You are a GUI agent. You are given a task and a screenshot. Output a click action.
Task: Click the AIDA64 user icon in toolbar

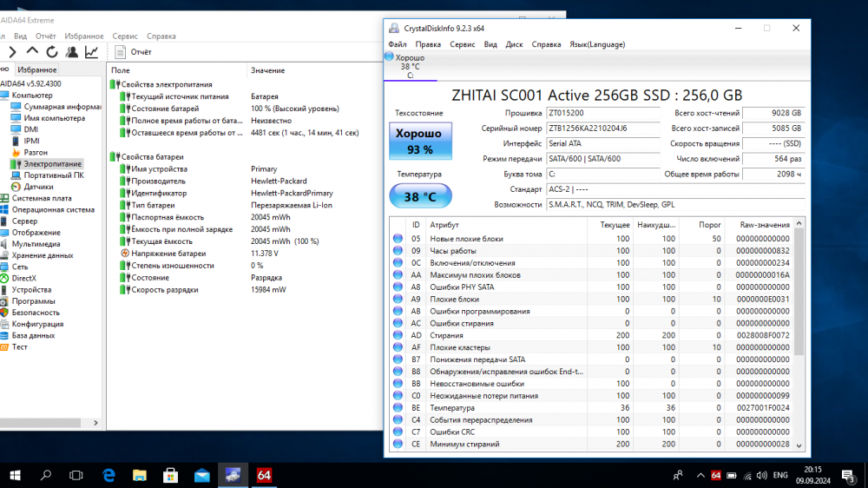click(71, 52)
